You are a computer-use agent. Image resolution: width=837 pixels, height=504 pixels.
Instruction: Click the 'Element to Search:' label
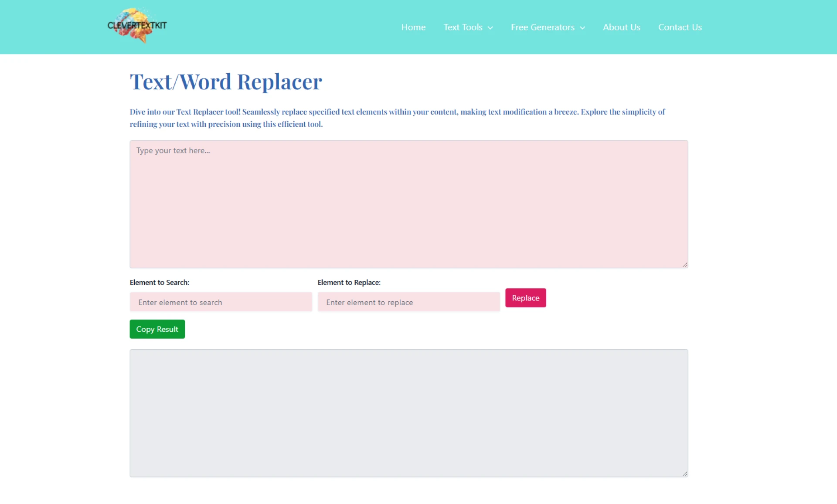pyautogui.click(x=159, y=282)
